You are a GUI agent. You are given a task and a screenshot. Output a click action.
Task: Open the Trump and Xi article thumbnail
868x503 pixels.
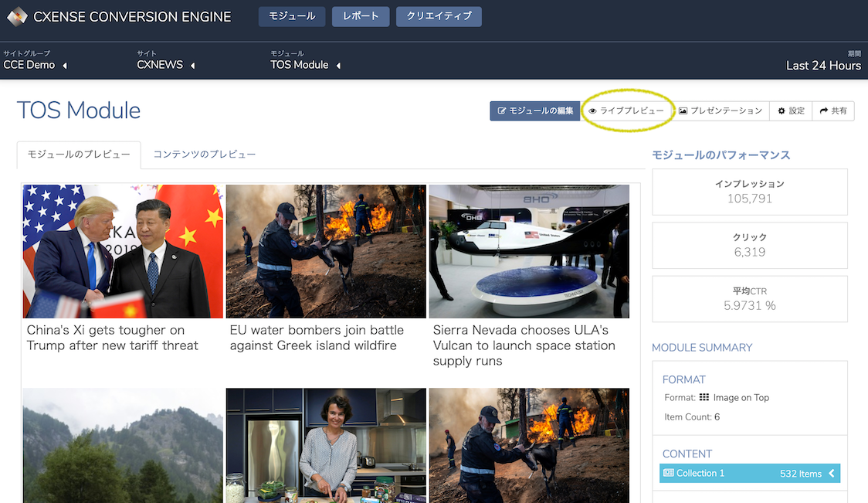(123, 252)
